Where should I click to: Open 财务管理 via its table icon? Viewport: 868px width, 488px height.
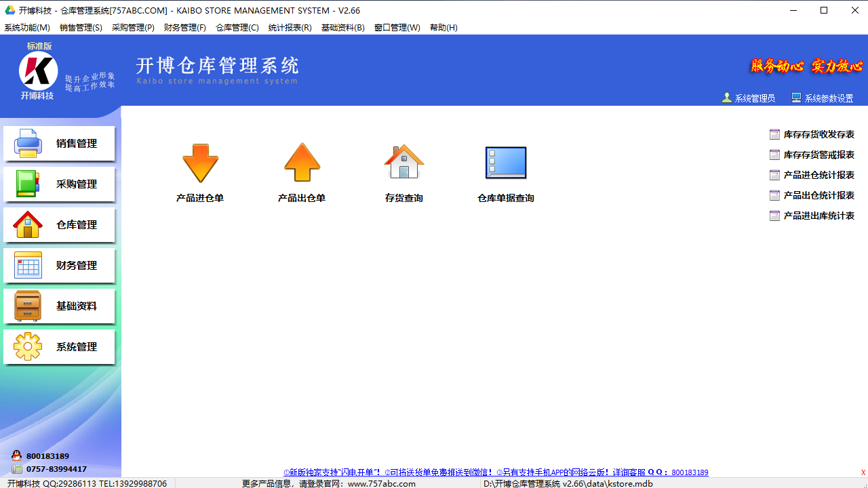(27, 265)
